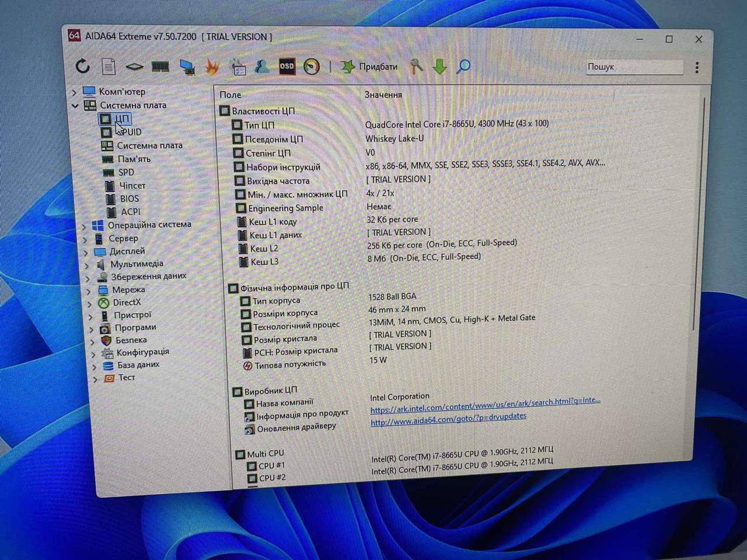Select BIOS in the tree

[x=123, y=199]
